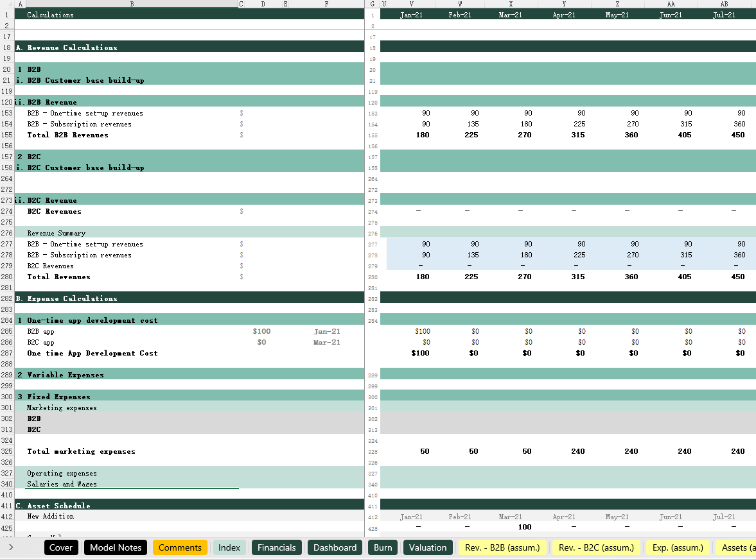Image resolution: width=756 pixels, height=559 pixels.
Task: Select column V header
Action: click(411, 4)
